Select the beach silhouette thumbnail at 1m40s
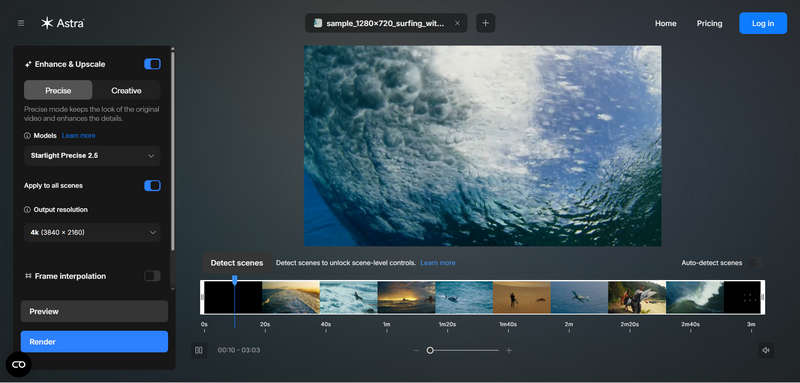This screenshot has height=383, width=800. (521, 297)
